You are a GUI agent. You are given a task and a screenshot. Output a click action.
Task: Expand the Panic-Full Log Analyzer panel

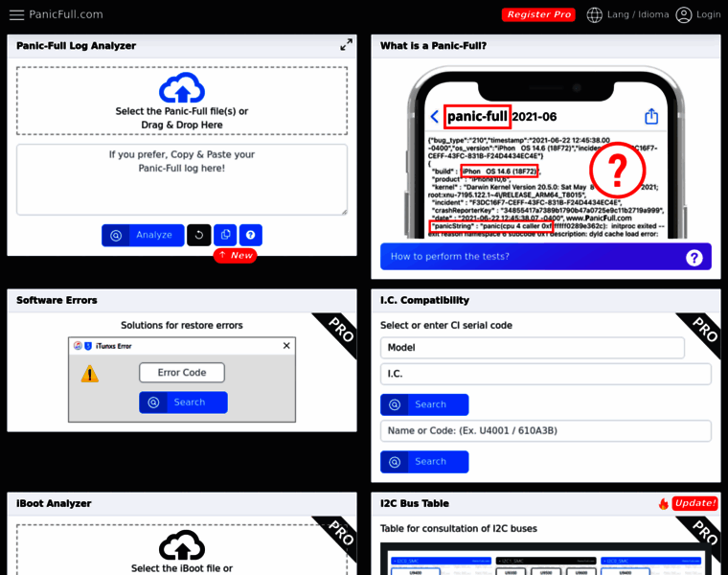pos(346,45)
